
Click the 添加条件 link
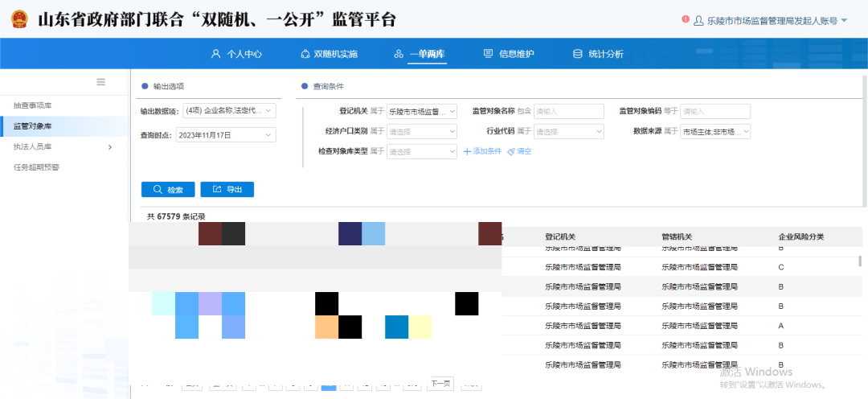pos(482,151)
